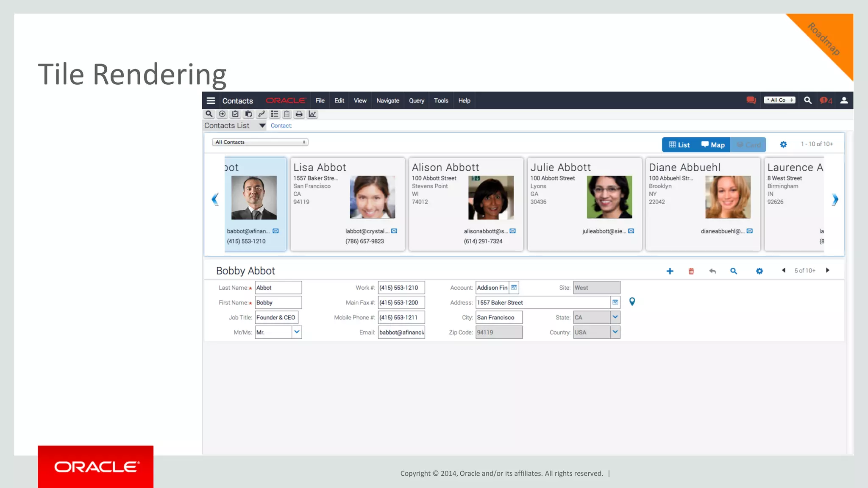This screenshot has height=488, width=868.
Task: Add new record with plus icon
Action: (670, 271)
